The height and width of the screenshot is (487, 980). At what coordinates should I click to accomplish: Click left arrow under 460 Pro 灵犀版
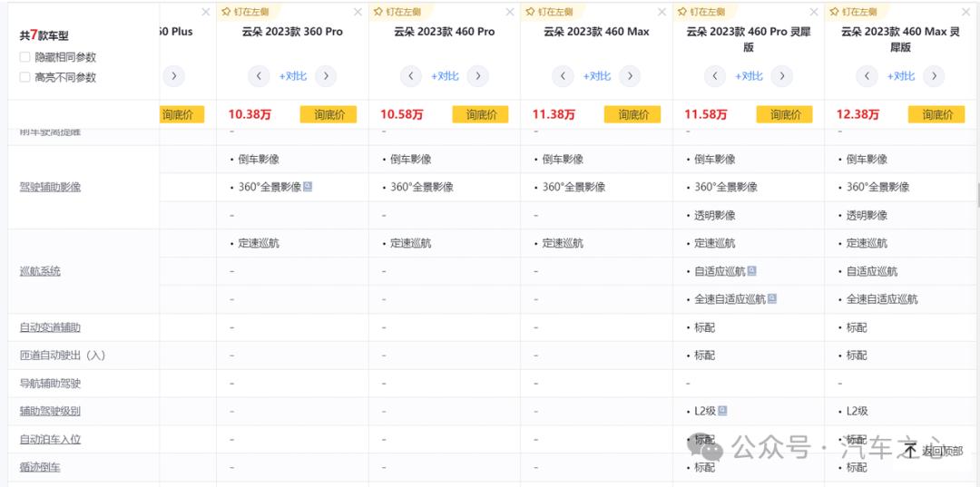pos(715,76)
